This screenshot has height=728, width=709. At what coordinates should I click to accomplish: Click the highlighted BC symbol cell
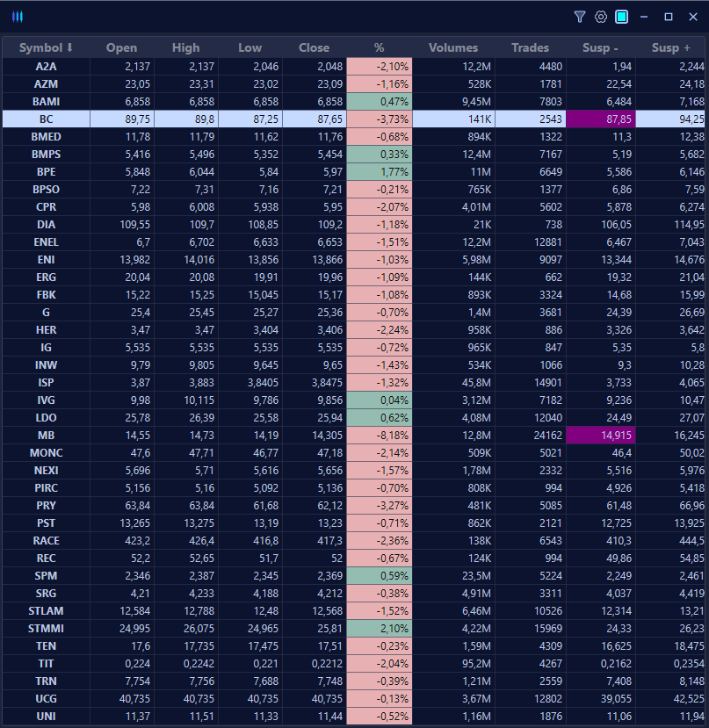46,119
